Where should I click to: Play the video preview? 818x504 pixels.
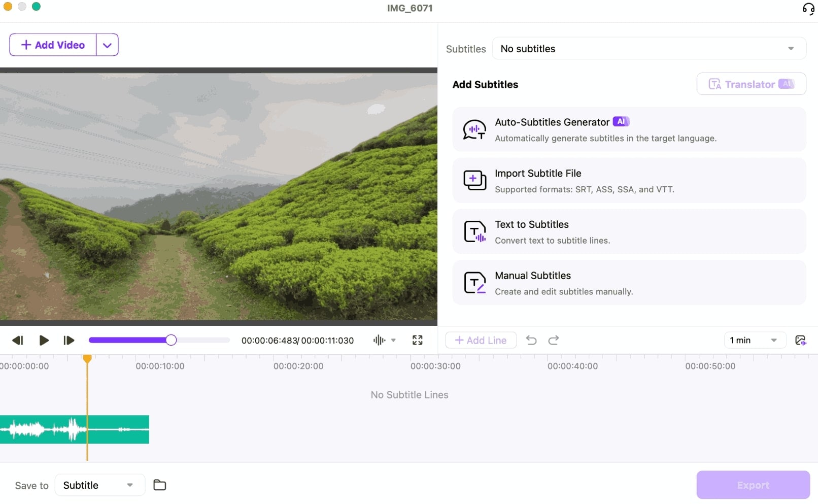click(x=44, y=340)
